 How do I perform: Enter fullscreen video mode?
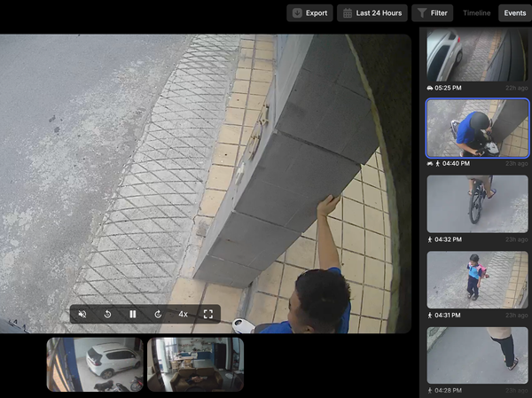[207, 314]
